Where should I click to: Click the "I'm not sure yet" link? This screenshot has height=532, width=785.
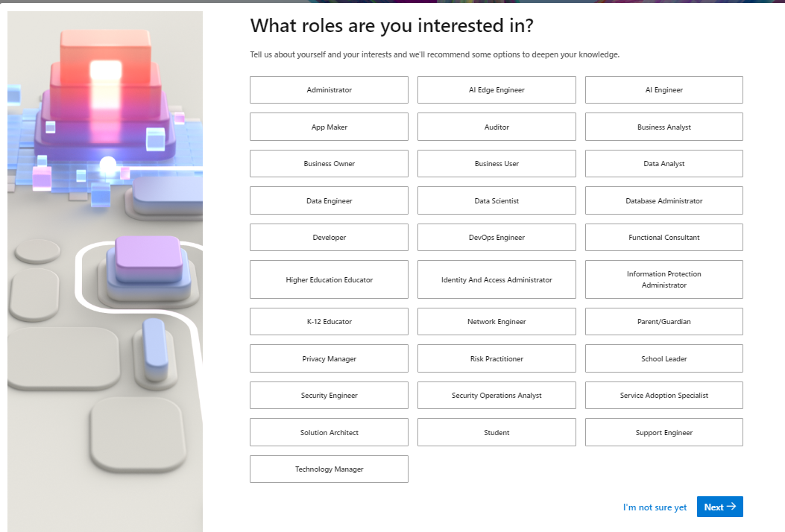coord(655,507)
